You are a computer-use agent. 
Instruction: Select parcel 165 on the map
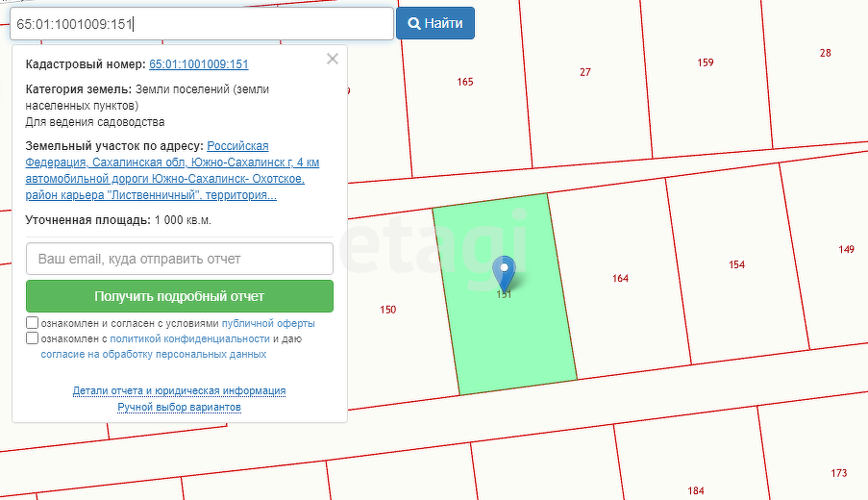[x=465, y=83]
